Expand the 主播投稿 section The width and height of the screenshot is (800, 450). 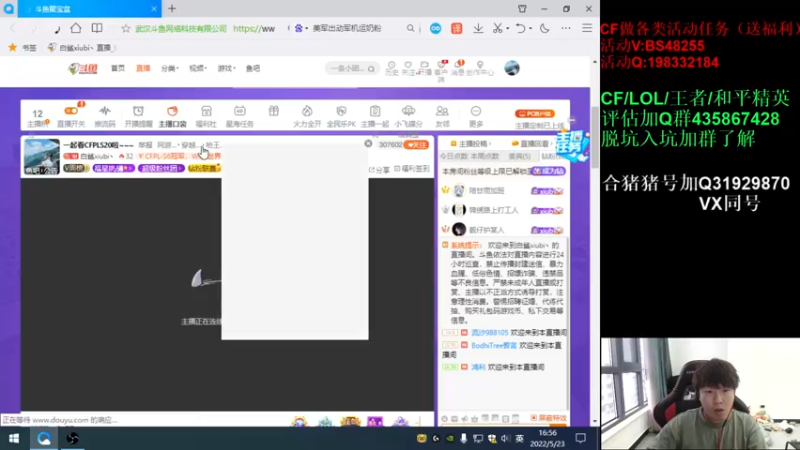pyautogui.click(x=470, y=144)
